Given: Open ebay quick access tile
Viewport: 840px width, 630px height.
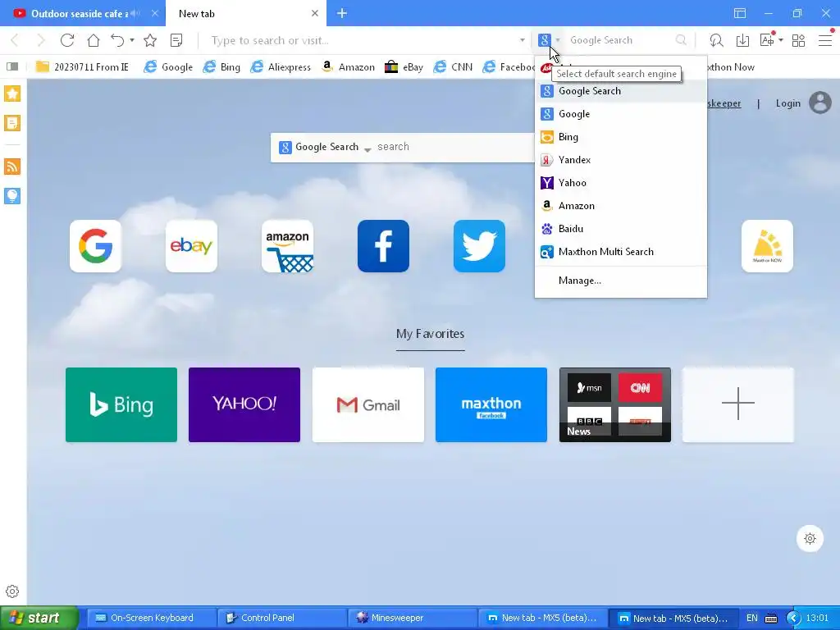Looking at the screenshot, I should (x=191, y=246).
